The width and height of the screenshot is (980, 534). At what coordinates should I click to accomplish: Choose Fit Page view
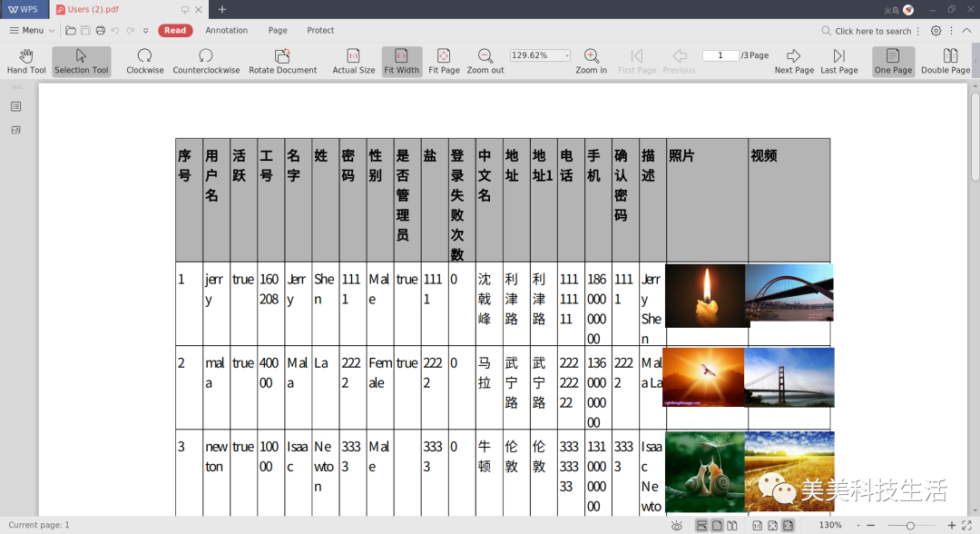pos(444,61)
